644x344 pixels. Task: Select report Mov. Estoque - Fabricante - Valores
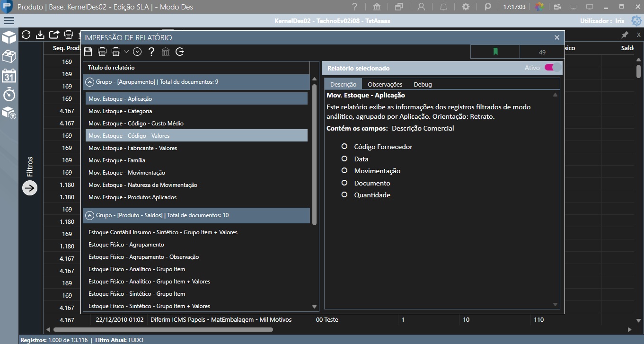[196, 148]
